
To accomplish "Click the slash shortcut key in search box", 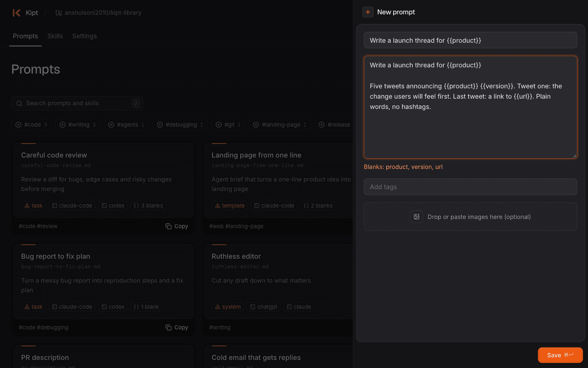I will [136, 103].
